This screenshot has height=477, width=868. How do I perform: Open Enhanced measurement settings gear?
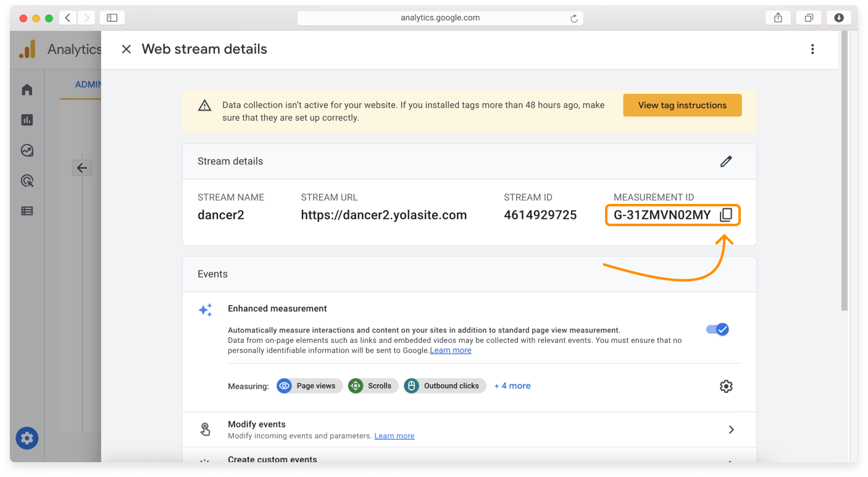pos(726,386)
